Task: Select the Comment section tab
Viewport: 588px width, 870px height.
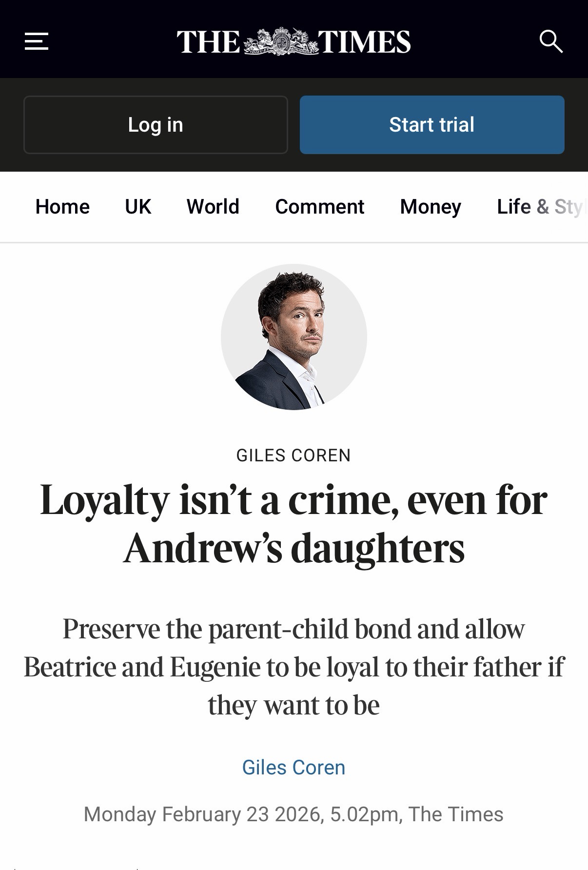Action: pyautogui.click(x=319, y=207)
